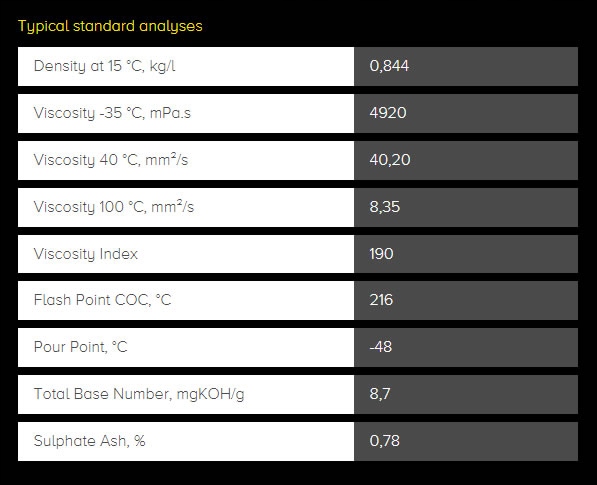Viewport: 597px width, 485px height.
Task: Click the 'Typical standard analyses' heading
Action: (x=110, y=26)
